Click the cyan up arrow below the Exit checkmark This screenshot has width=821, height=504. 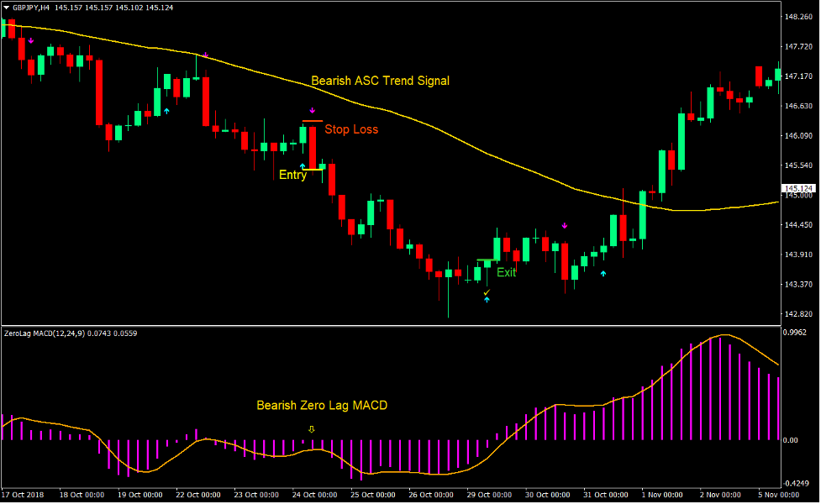pyautogui.click(x=486, y=301)
